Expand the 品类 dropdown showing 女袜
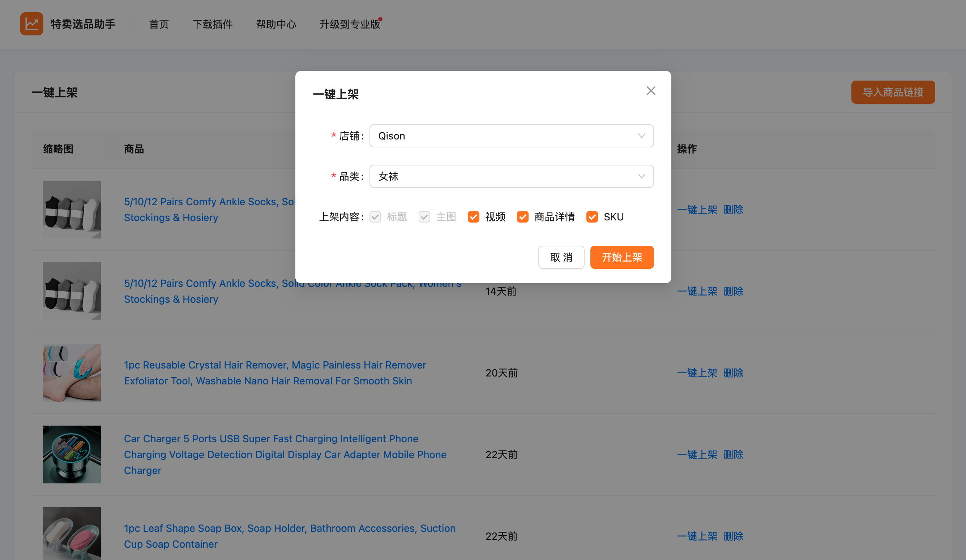The height and width of the screenshot is (560, 966). [x=511, y=176]
